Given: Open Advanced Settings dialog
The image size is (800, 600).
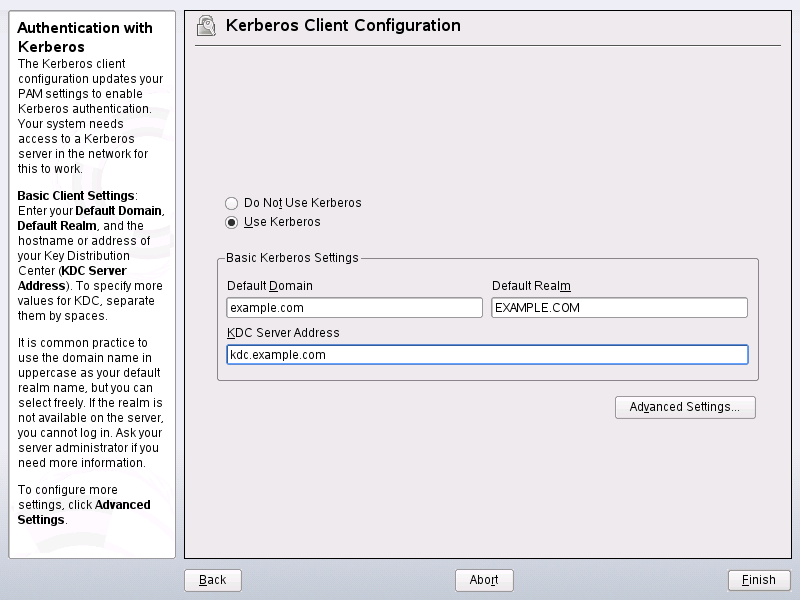Looking at the screenshot, I should 685,407.
